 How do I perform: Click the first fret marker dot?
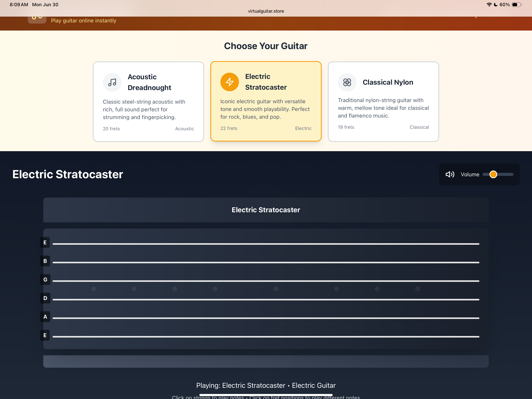tap(94, 289)
